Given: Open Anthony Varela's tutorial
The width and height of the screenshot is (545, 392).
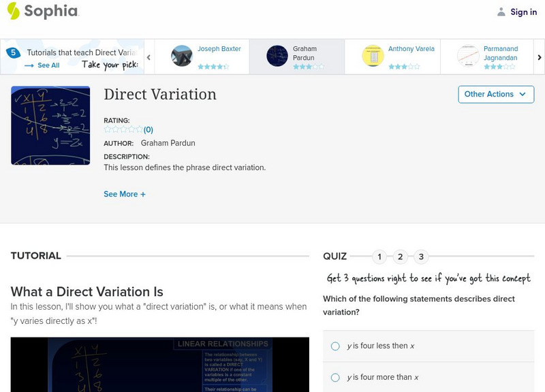Looking at the screenshot, I should click(x=411, y=49).
